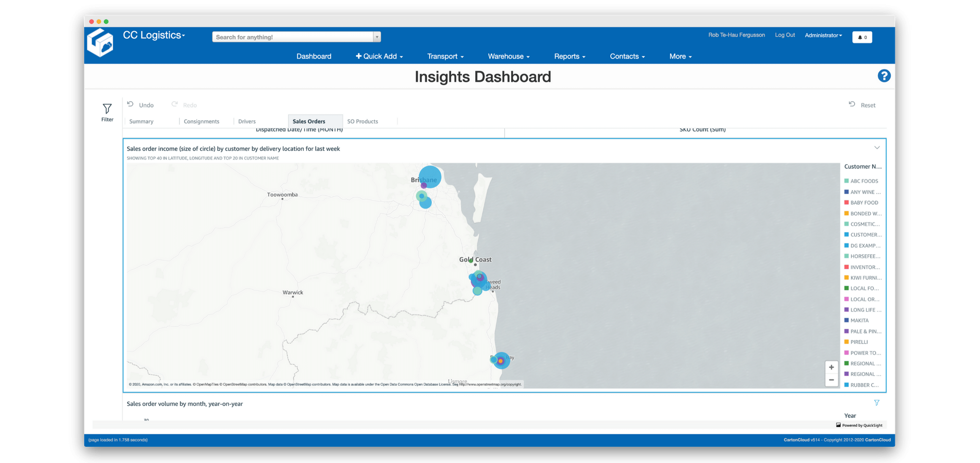This screenshot has height=463, width=980.
Task: Switch to the SO Products tab
Action: 362,121
